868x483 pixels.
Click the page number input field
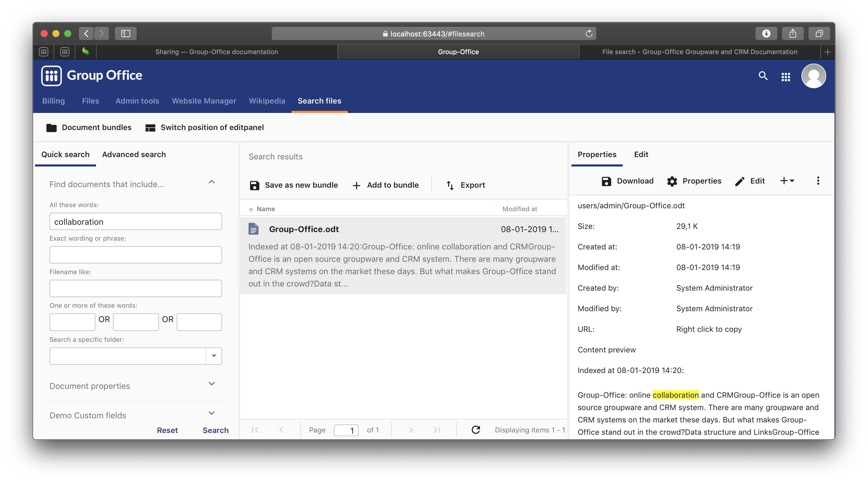(346, 430)
